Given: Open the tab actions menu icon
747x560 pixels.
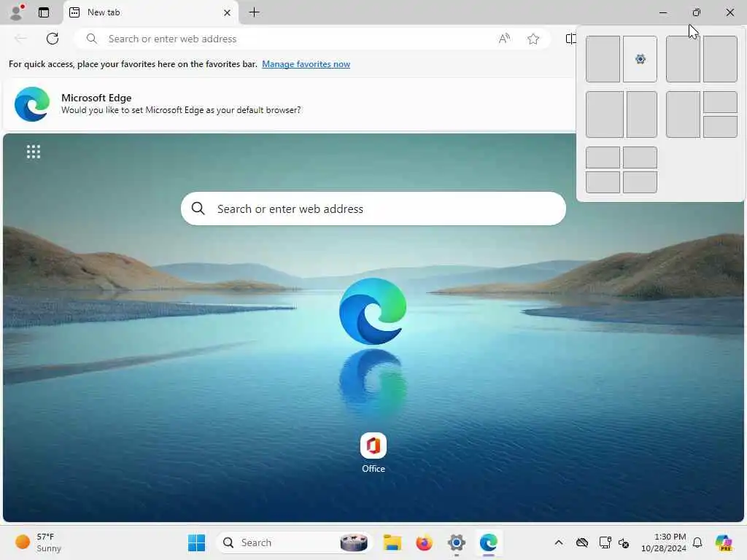Looking at the screenshot, I should coord(44,12).
